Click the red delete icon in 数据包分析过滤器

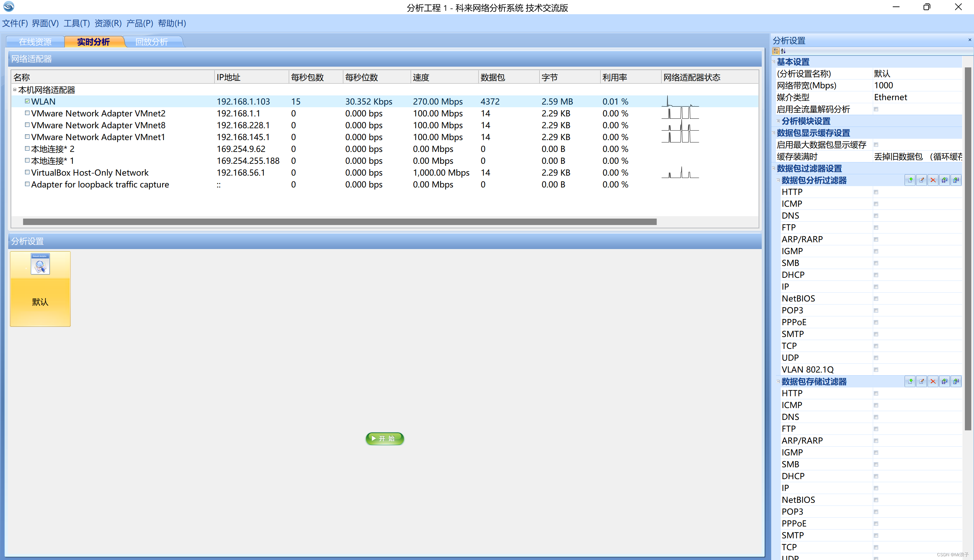(933, 180)
